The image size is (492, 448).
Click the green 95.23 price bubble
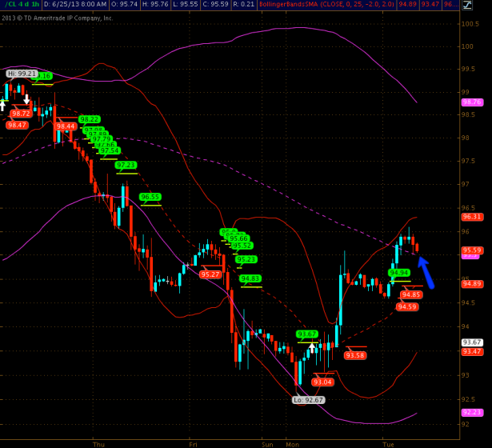coord(246,259)
